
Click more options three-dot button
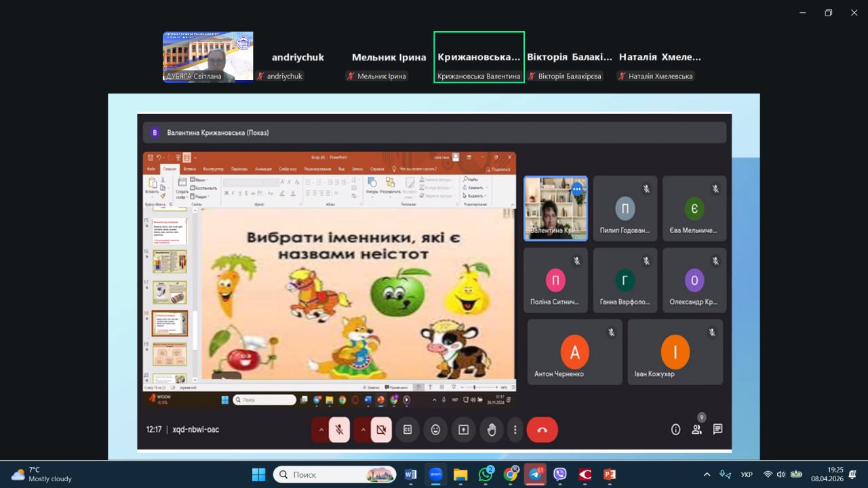coord(515,430)
